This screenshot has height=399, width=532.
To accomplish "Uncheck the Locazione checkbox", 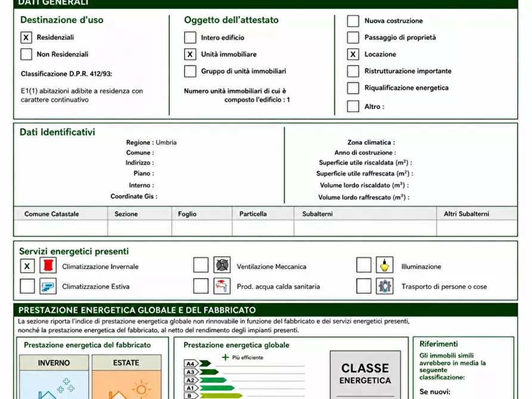I will coord(353,54).
